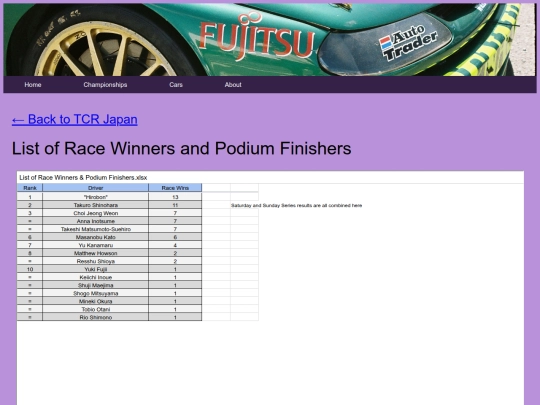
Task: Select the Driver column header
Action: (x=96, y=188)
